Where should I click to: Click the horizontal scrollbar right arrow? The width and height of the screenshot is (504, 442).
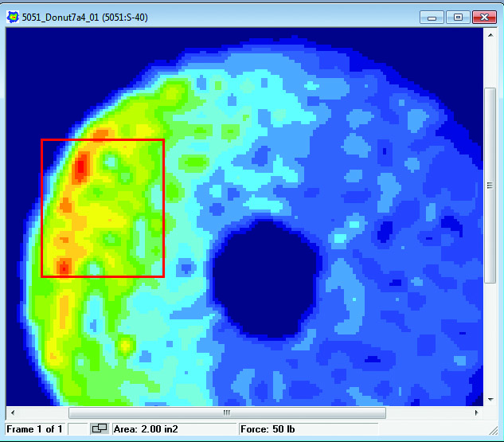tap(477, 413)
